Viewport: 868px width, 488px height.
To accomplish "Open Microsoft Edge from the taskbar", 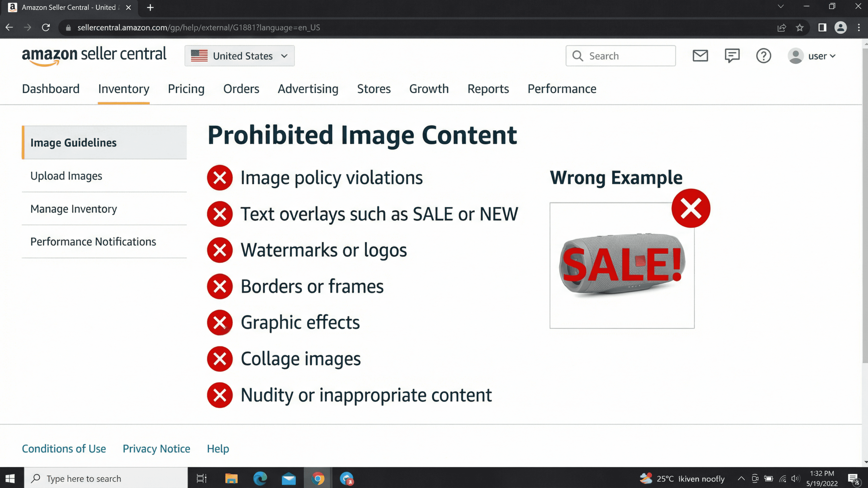I will (x=260, y=478).
